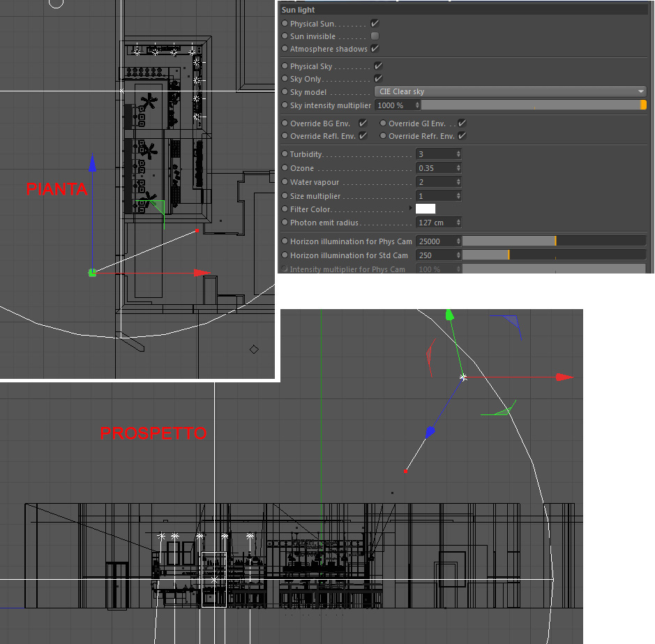Click the animation dot beside Override Refr. Env.

(x=383, y=136)
